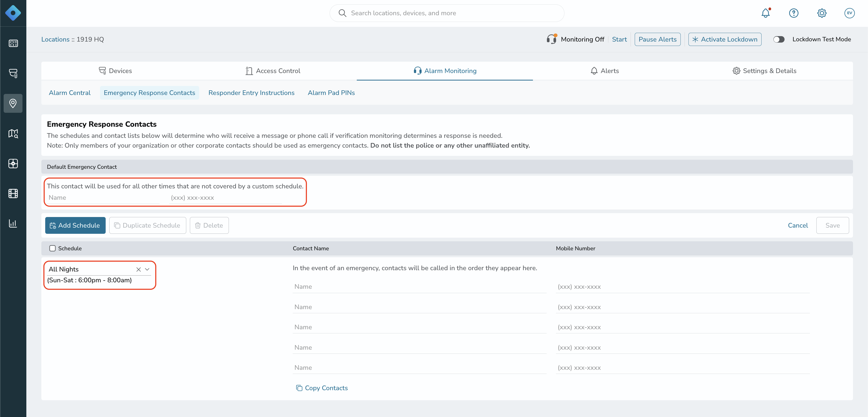Select the Alarm Monitoring tab
This screenshot has height=417, width=868.
click(445, 71)
